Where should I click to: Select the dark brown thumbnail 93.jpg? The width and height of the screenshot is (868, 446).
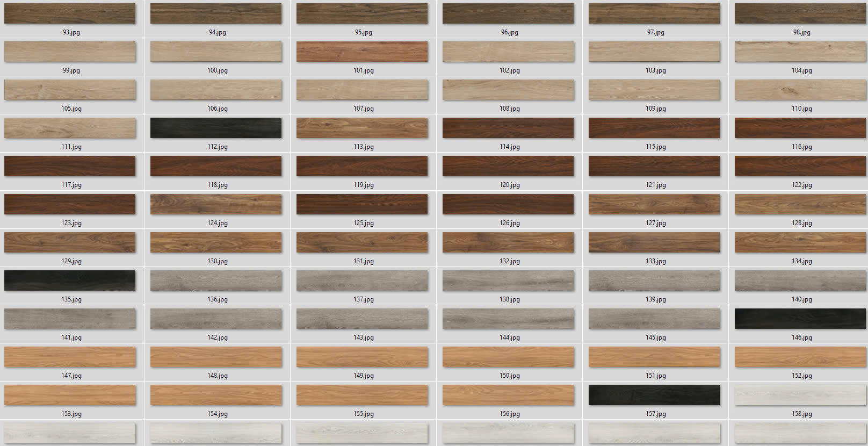[x=70, y=13]
